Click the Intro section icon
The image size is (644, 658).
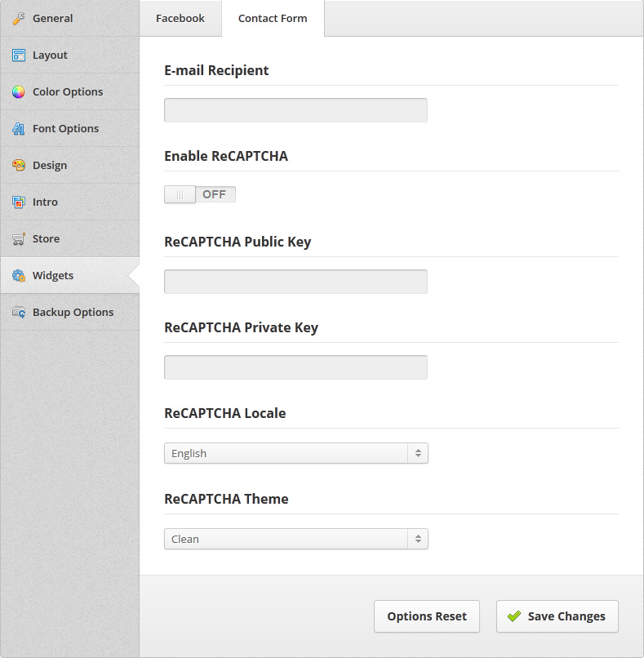19,202
